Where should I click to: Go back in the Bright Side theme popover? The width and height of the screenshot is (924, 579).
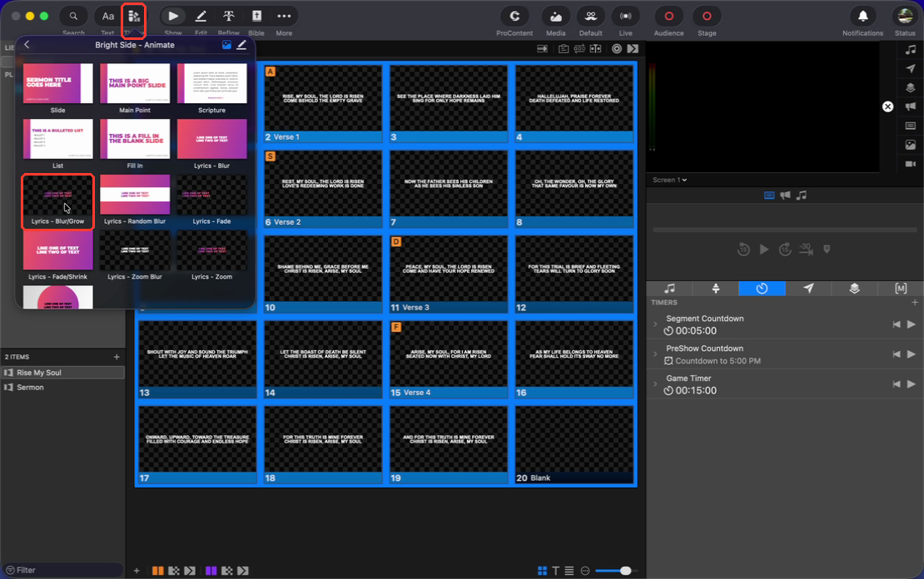click(x=27, y=45)
